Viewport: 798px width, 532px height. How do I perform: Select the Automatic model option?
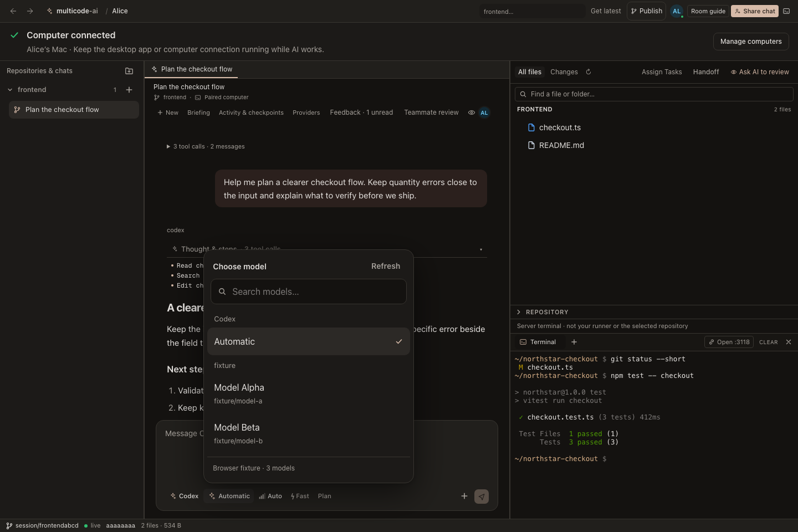pyautogui.click(x=309, y=341)
